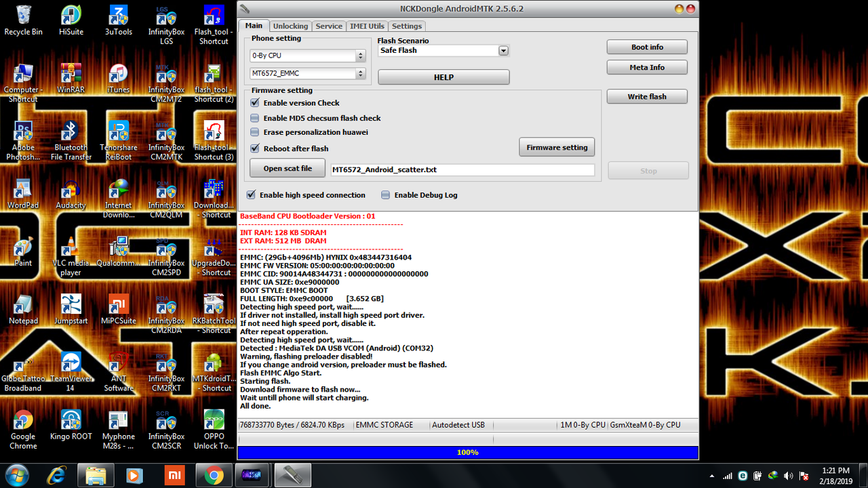Open Internet Download Manager icon
868x488 pixels.
tap(119, 199)
